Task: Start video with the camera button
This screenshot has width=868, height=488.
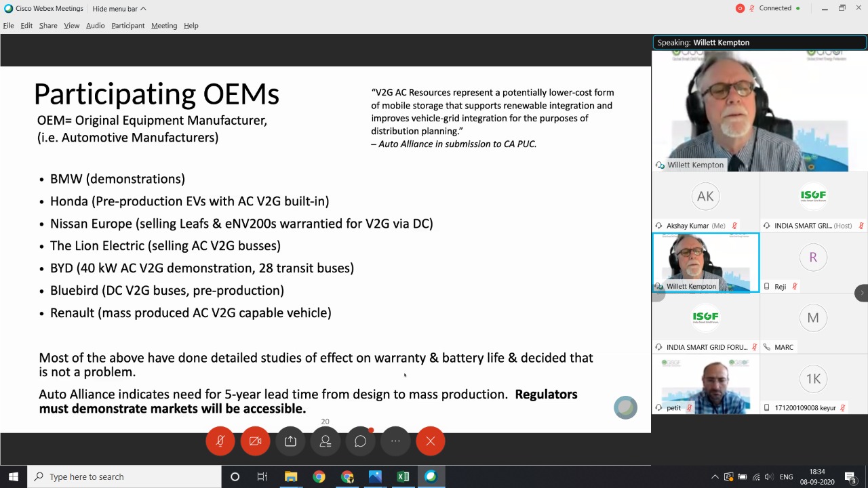Action: [256, 441]
